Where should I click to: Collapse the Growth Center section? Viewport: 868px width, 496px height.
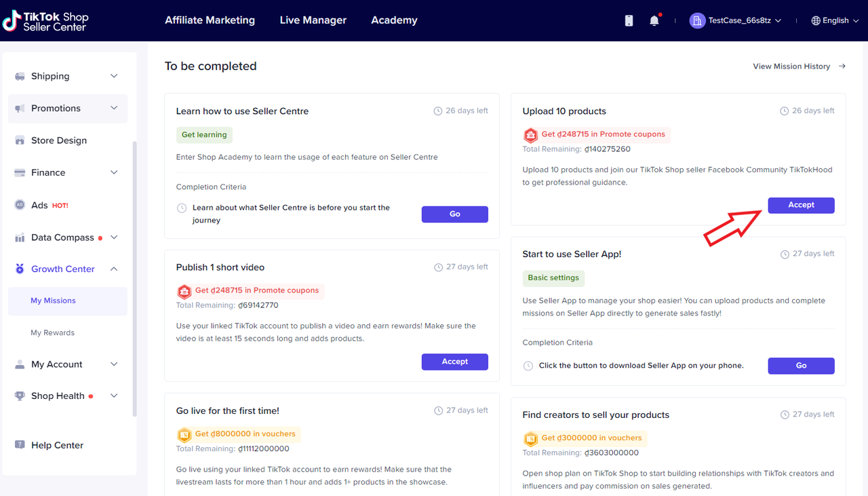point(114,269)
